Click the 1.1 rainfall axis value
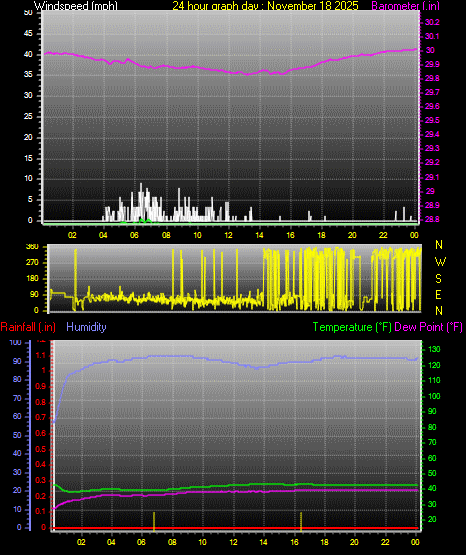 [41, 355]
